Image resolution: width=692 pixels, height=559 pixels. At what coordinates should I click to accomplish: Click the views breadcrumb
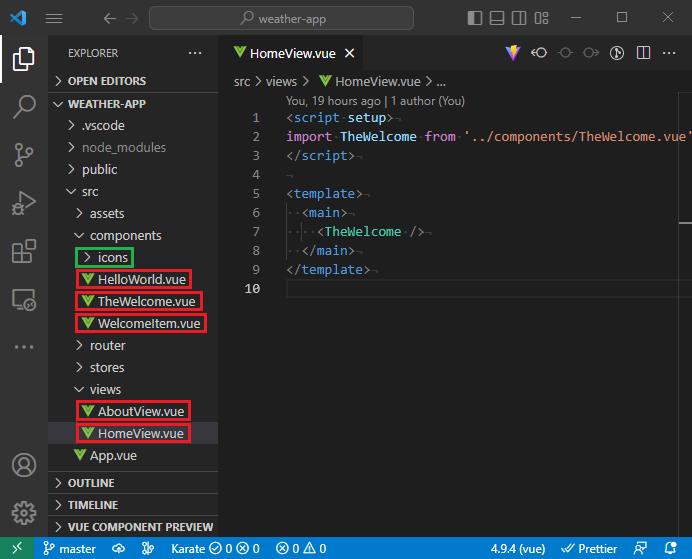tap(281, 82)
